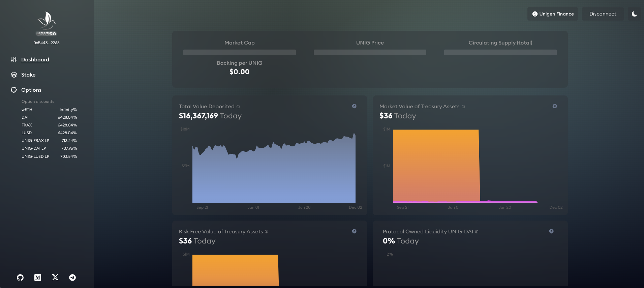This screenshot has height=288, width=644.
Task: Click the $16,367,169 total value
Action: (198, 116)
